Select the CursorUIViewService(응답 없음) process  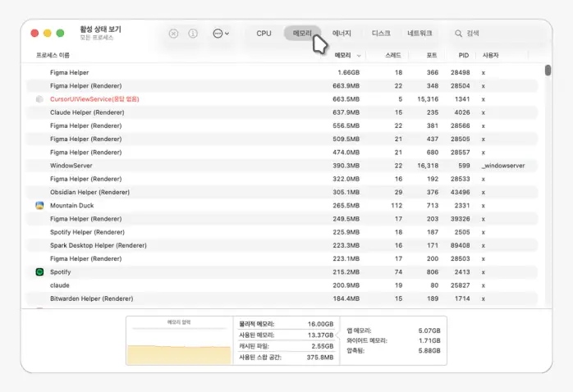282,99
